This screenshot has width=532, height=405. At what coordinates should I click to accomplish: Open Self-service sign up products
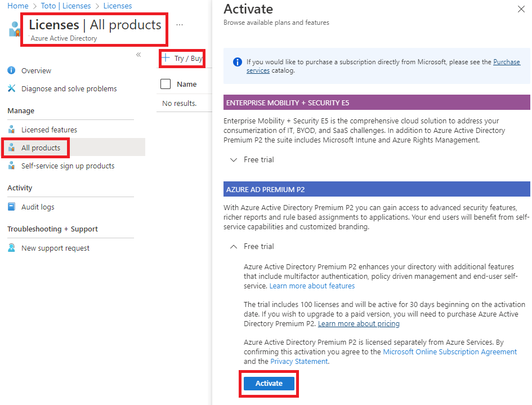[68, 166]
